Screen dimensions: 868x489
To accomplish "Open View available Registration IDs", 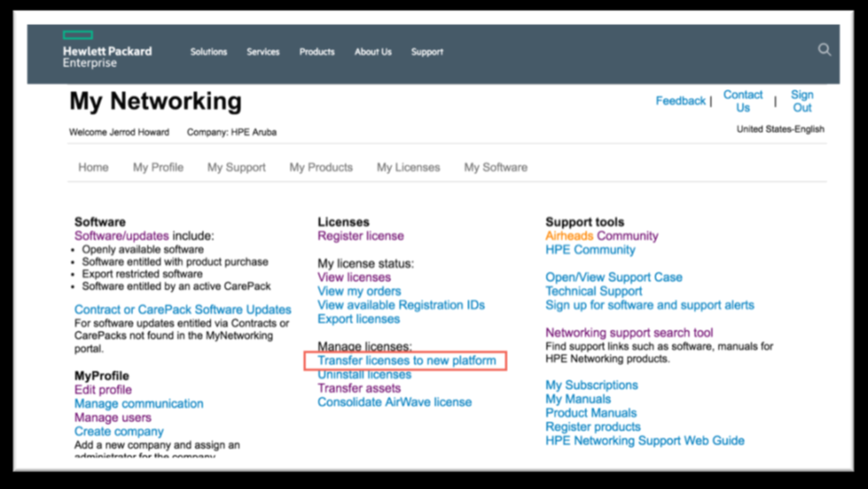I will tap(401, 305).
